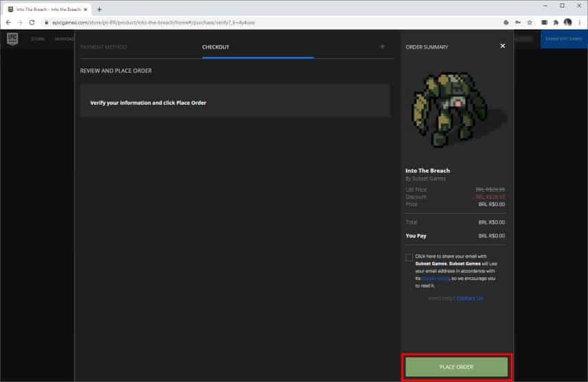Open the Chrome profile avatar
588x382 pixels.
pos(567,23)
